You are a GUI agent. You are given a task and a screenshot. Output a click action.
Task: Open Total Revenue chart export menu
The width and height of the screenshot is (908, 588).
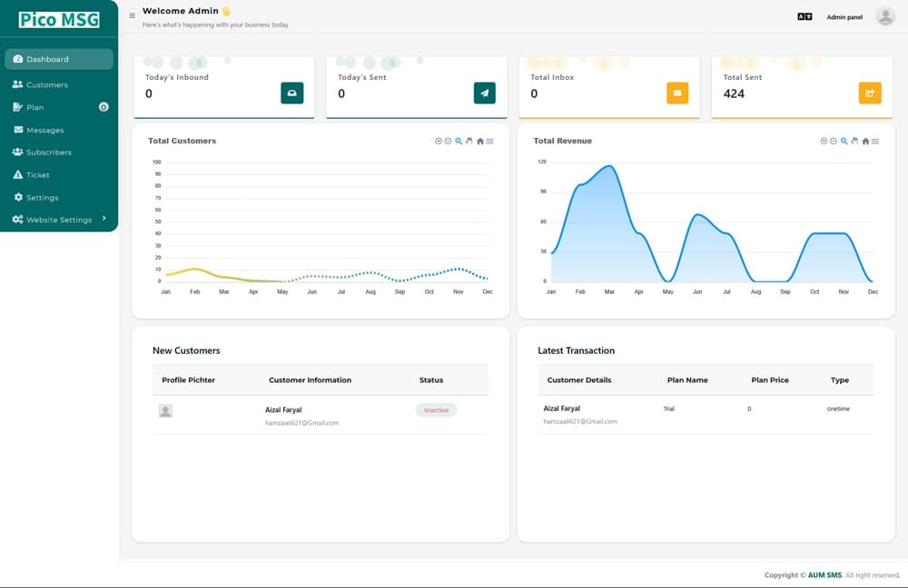point(875,142)
